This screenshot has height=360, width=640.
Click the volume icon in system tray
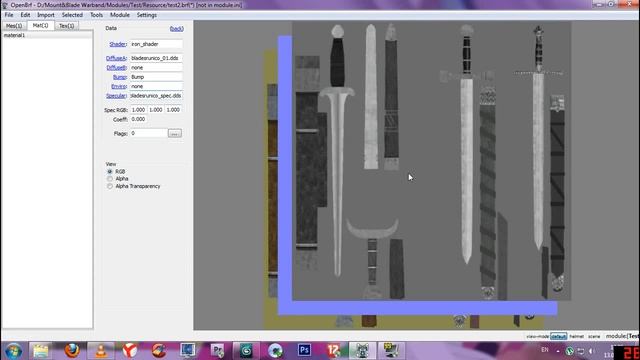click(591, 351)
